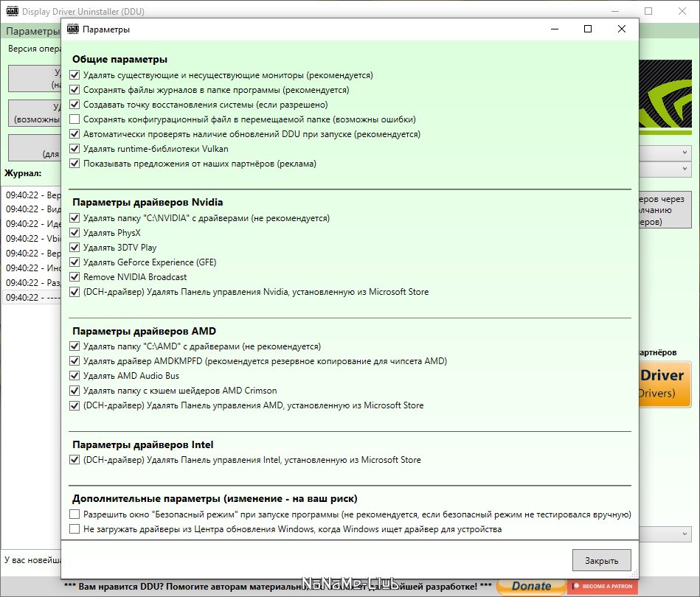Click the Закрыть button
Viewport: 700px width, 597px height.
pos(602,560)
